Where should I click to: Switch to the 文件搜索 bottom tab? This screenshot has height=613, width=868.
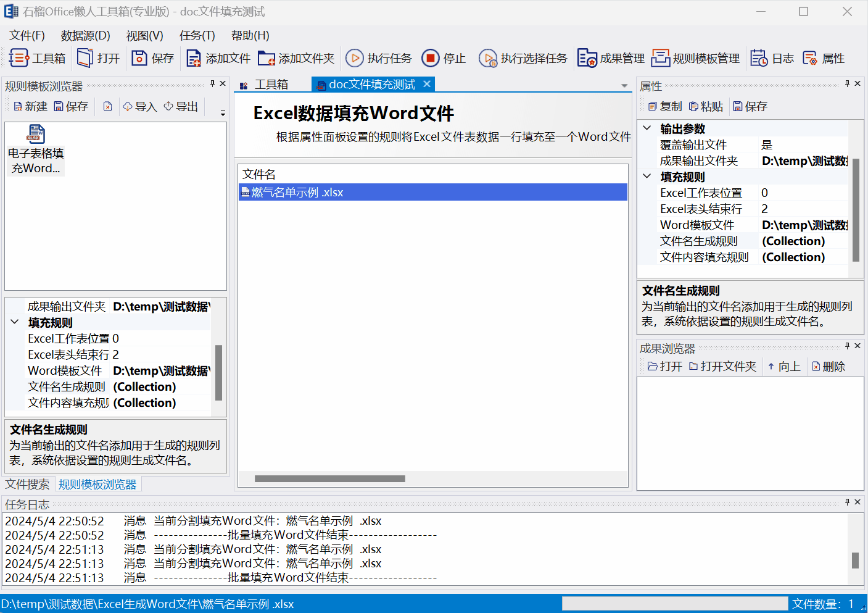[x=27, y=485]
